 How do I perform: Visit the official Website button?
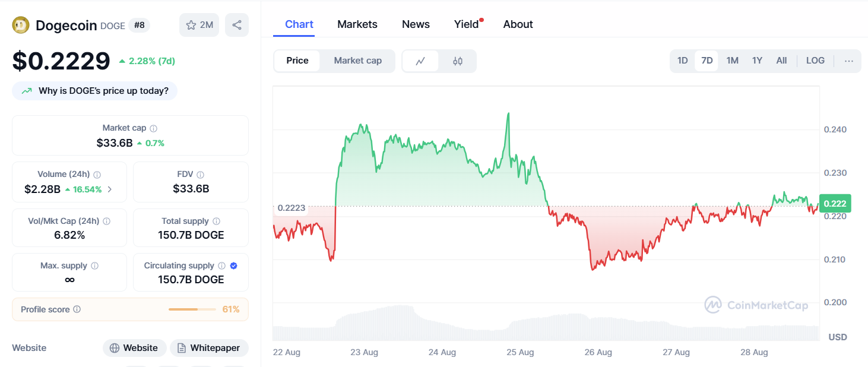(x=134, y=348)
